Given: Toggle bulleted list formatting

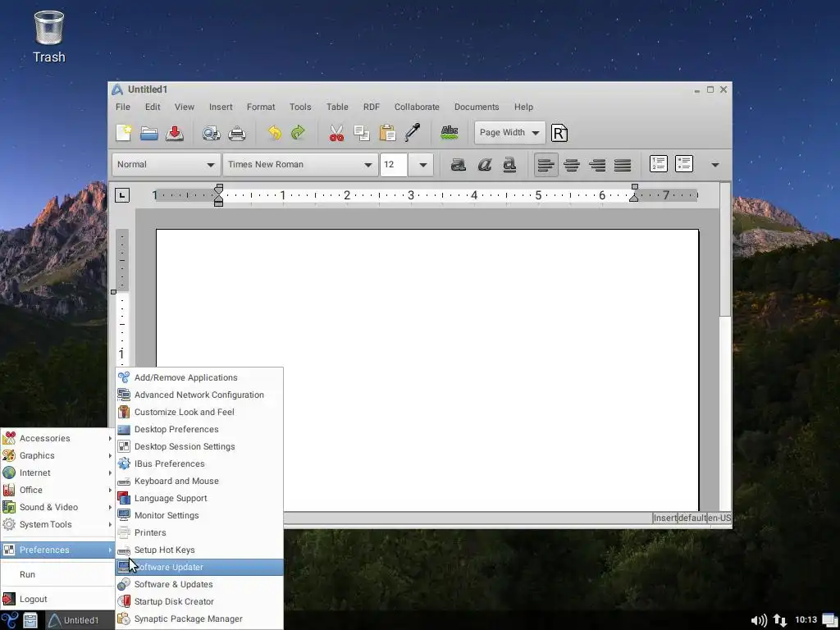Looking at the screenshot, I should (x=684, y=164).
